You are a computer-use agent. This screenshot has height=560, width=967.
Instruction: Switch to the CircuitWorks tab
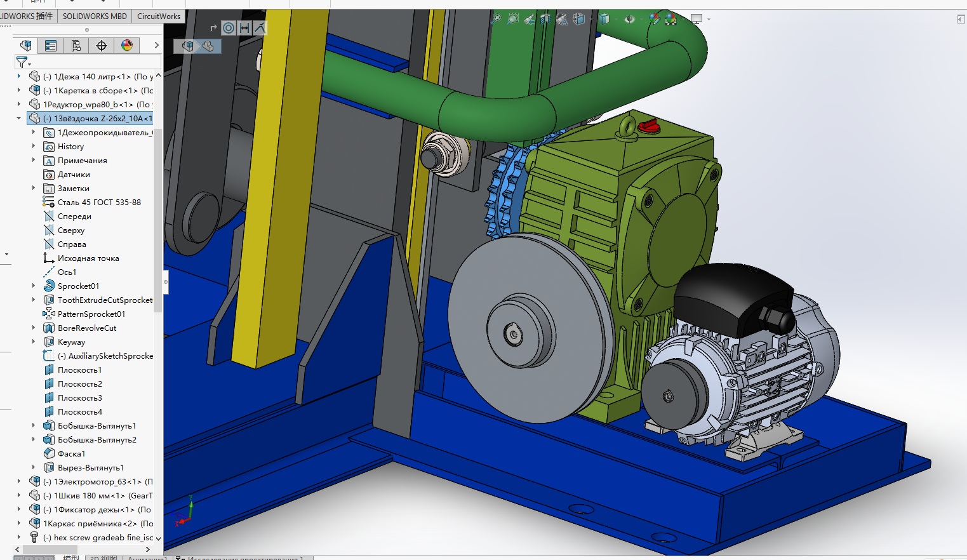159,16
